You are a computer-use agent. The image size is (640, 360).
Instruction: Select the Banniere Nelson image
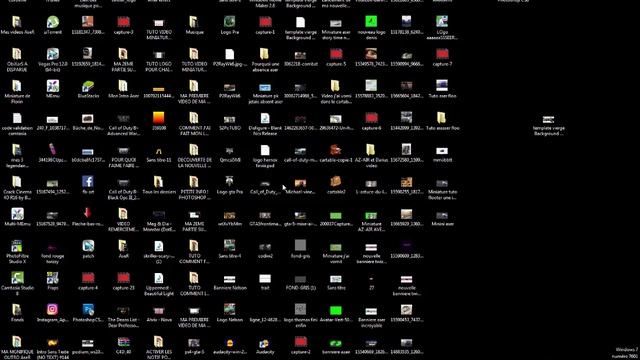pos(229,279)
